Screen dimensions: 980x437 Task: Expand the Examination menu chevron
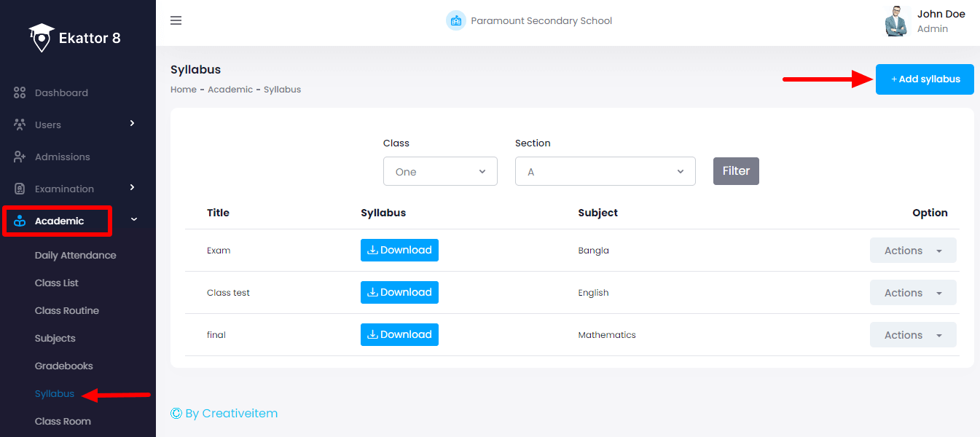(133, 188)
